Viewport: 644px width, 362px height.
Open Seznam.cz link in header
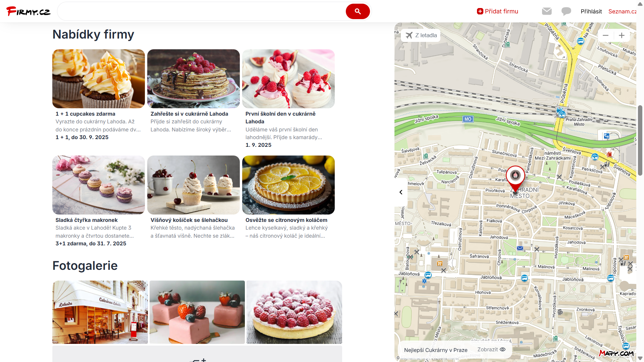tap(622, 11)
